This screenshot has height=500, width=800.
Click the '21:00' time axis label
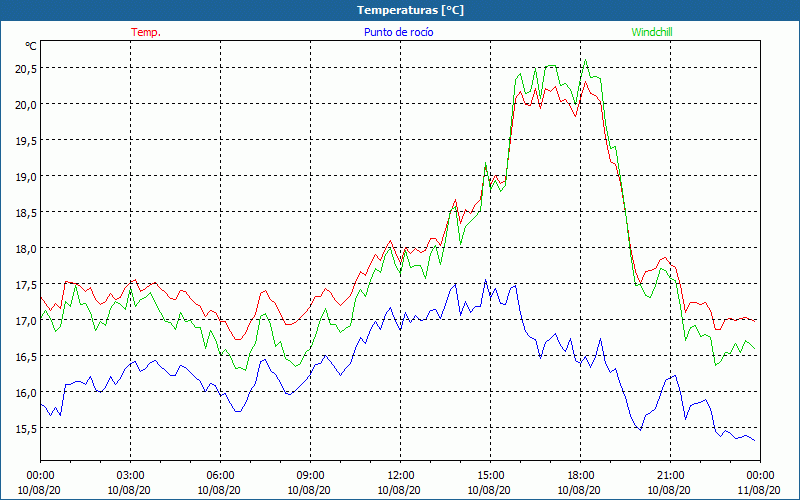pyautogui.click(x=670, y=476)
